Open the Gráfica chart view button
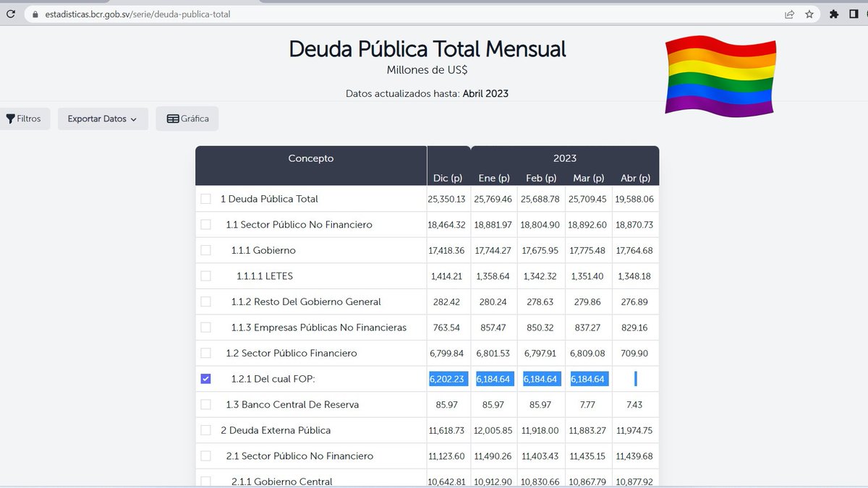This screenshot has height=488, width=868. coord(187,119)
